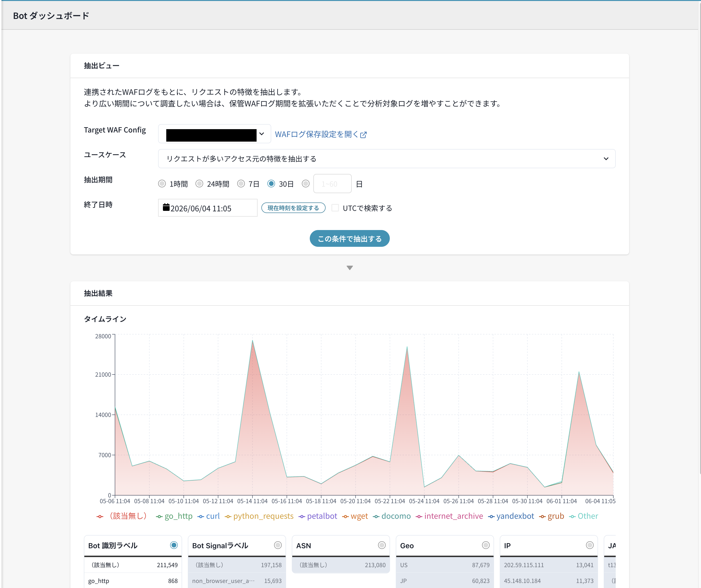Expand the ユースケース dropdown
This screenshot has width=701, height=588.
click(x=386, y=159)
